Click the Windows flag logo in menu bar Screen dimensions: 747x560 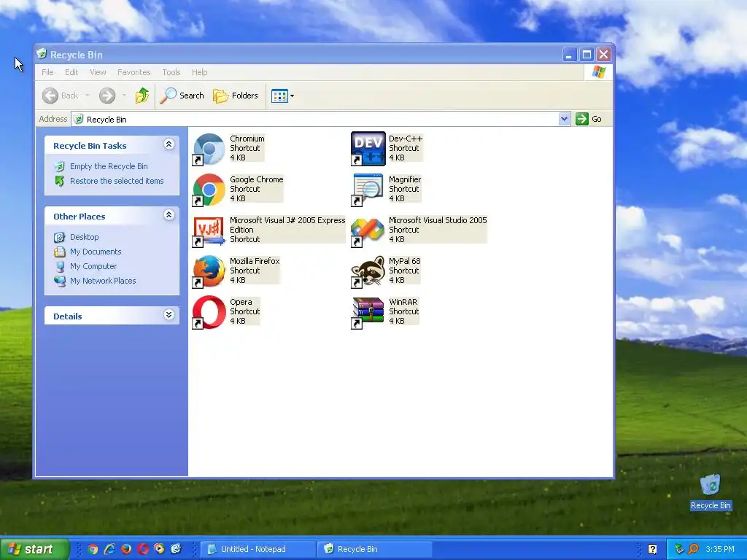[598, 72]
